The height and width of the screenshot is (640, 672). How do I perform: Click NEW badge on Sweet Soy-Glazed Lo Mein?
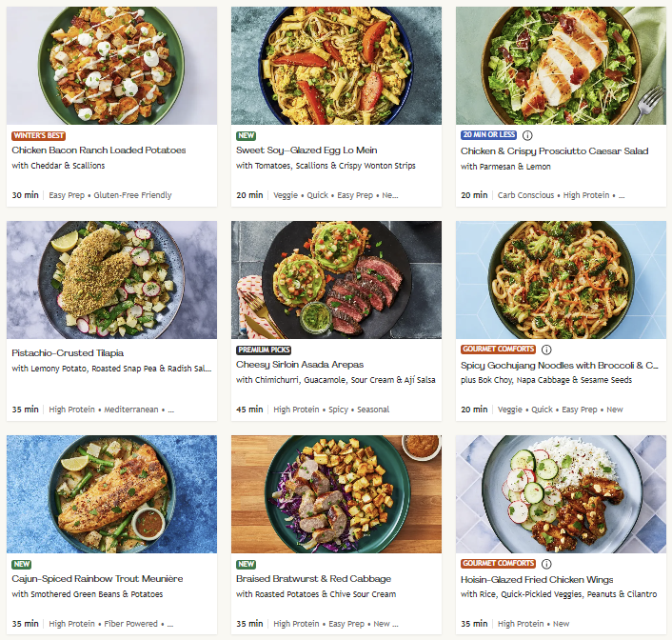click(247, 135)
